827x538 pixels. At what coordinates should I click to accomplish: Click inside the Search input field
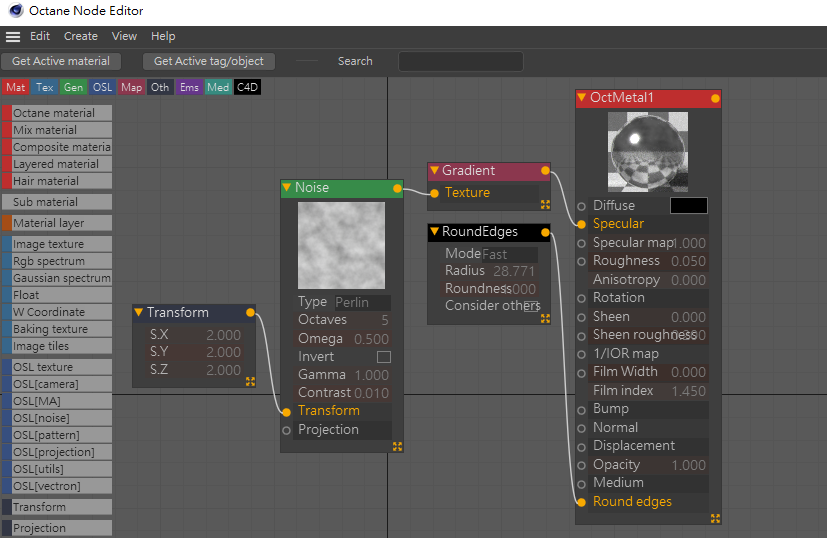[460, 61]
